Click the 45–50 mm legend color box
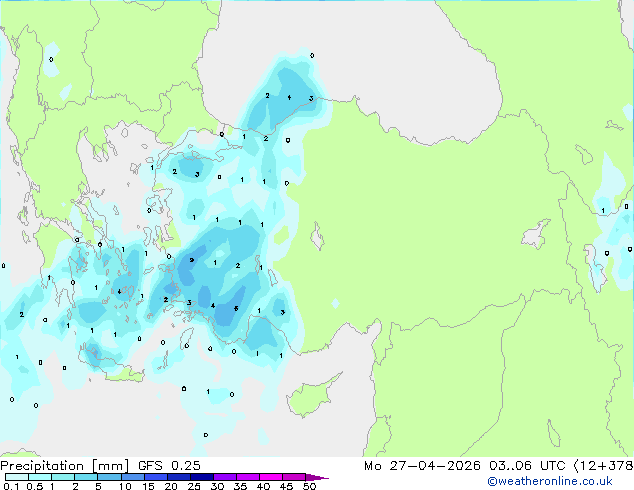634x490 pixels. tap(294, 477)
